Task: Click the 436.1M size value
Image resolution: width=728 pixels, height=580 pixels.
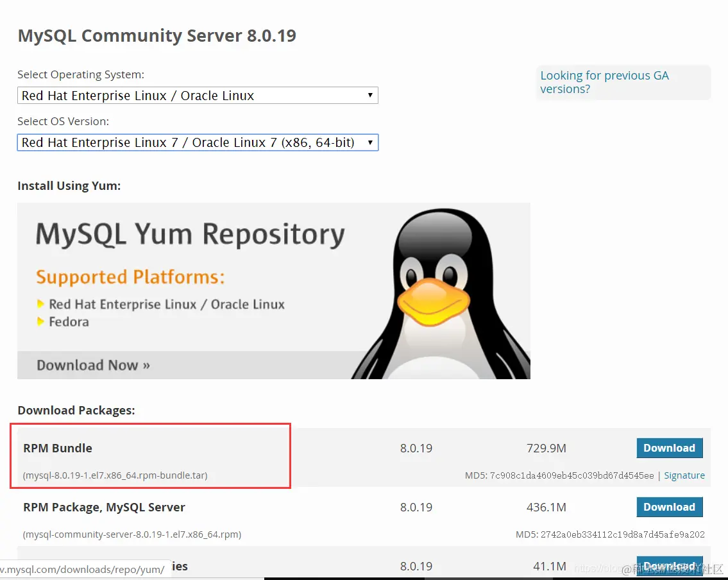Action: 546,507
